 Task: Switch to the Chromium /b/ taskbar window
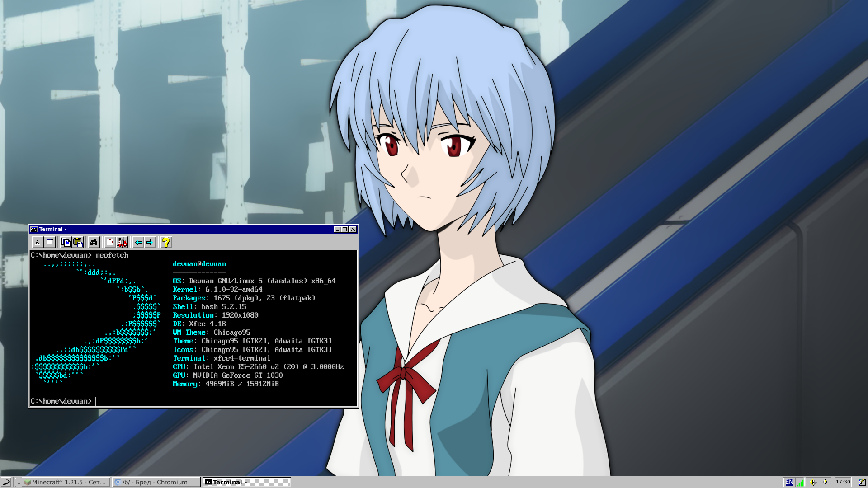point(156,482)
